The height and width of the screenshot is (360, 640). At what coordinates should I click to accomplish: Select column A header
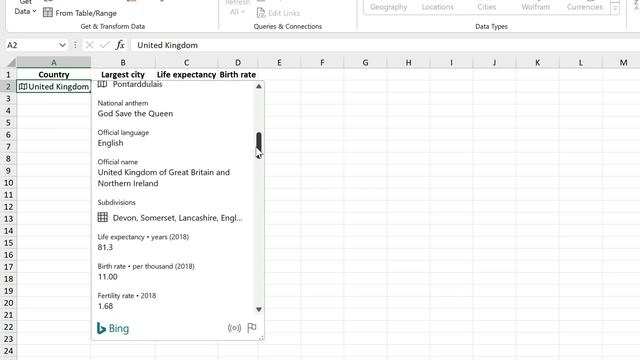coord(53,62)
